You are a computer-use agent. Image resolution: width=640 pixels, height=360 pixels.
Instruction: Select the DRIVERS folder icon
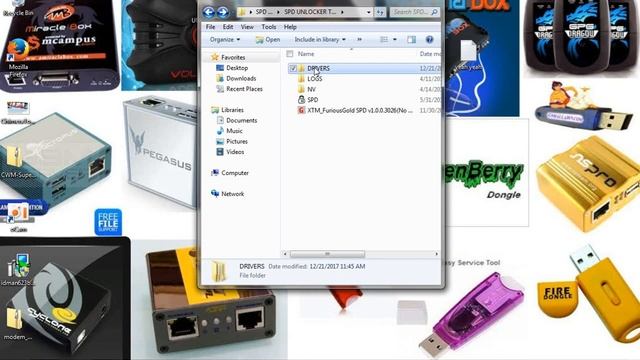point(301,68)
